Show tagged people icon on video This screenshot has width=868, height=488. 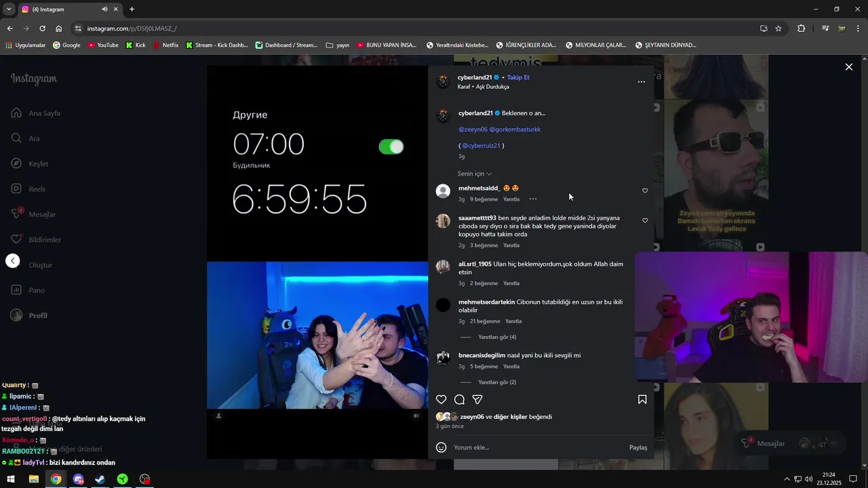218,415
